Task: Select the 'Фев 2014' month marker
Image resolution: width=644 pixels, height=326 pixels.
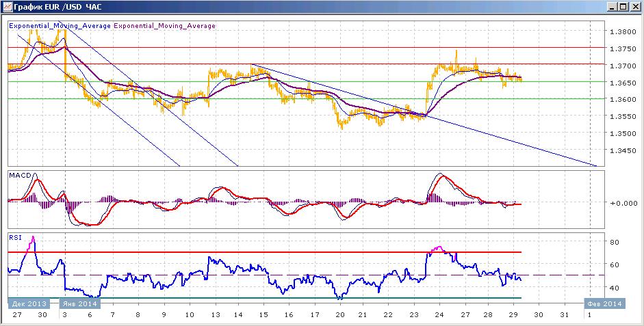Action: 605,304
